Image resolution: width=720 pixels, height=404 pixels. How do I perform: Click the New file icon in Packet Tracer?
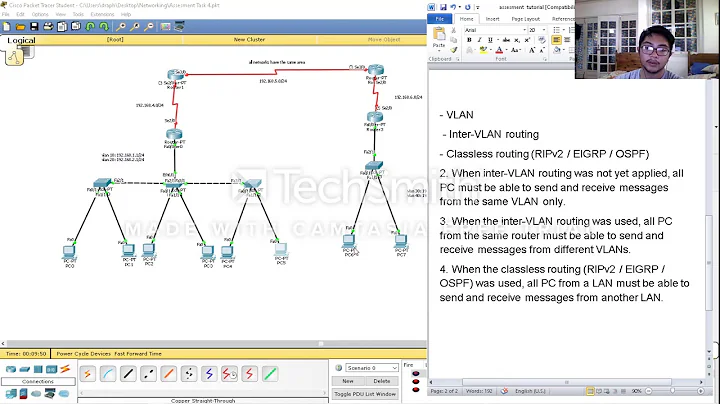point(6,27)
